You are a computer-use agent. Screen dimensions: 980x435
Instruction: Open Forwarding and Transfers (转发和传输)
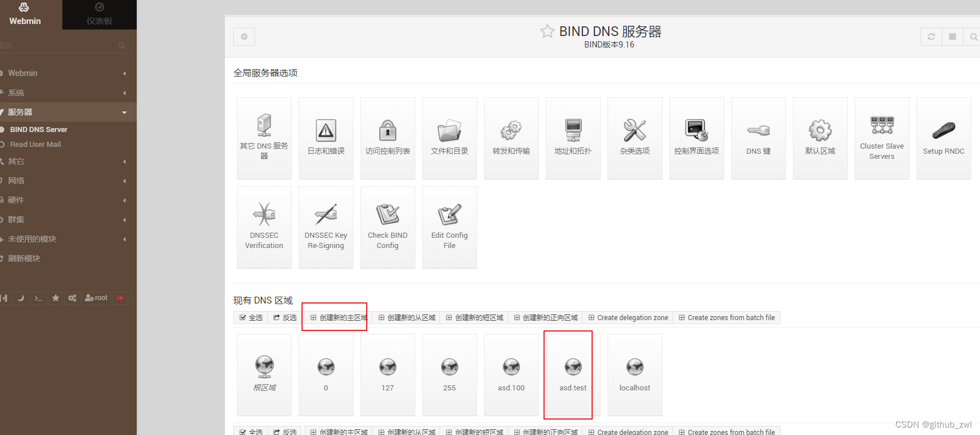coord(511,138)
